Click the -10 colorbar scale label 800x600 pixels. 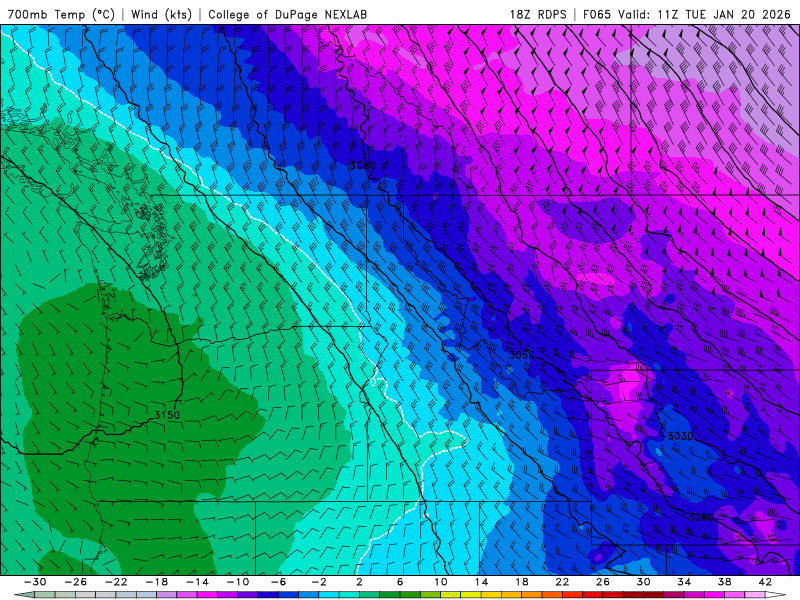click(x=238, y=582)
